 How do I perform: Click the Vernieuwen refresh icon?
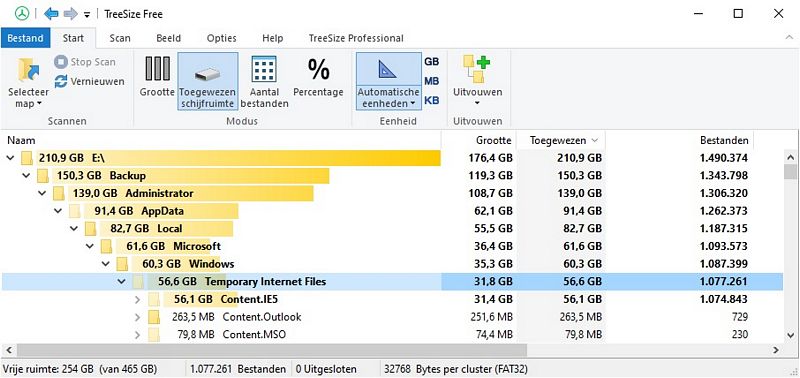[61, 81]
